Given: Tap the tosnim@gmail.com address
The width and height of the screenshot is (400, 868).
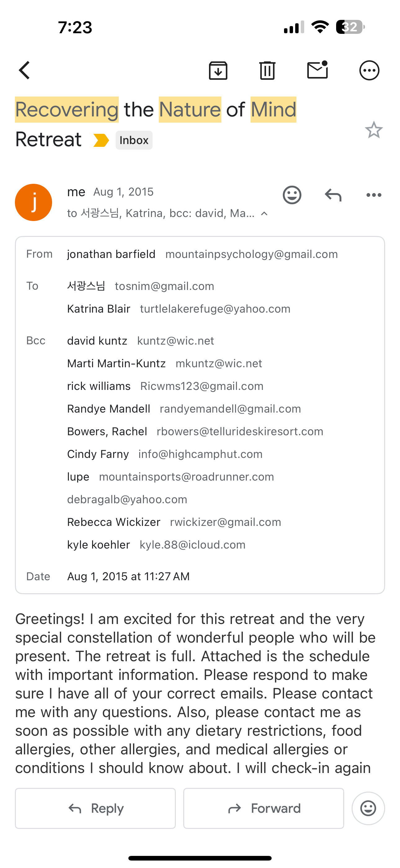Looking at the screenshot, I should tap(164, 286).
